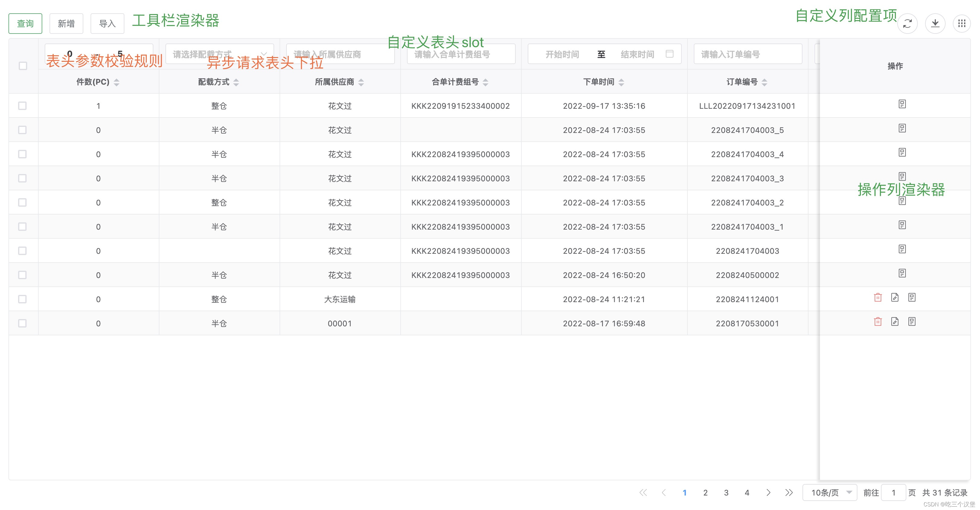
Task: Go to page 3
Action: point(726,492)
